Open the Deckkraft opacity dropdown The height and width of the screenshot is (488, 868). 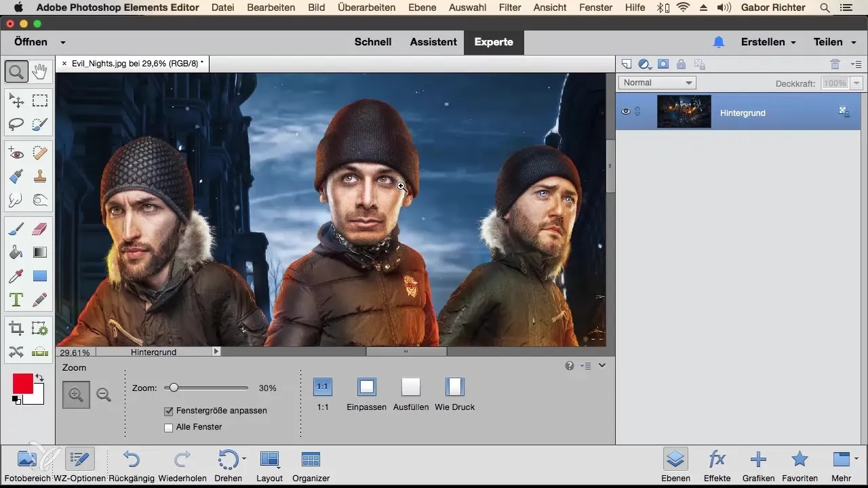click(856, 83)
